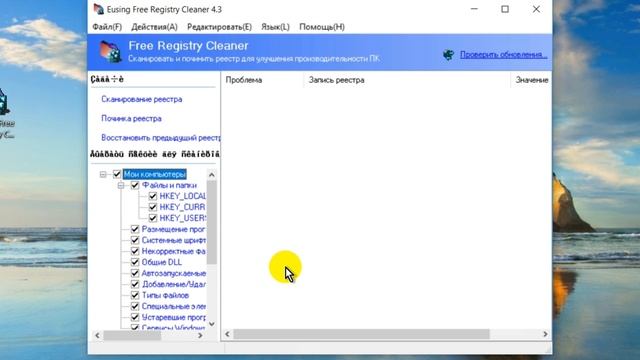Click results list scroll-right arrow
Viewport: 640px width, 360px height.
point(545,334)
